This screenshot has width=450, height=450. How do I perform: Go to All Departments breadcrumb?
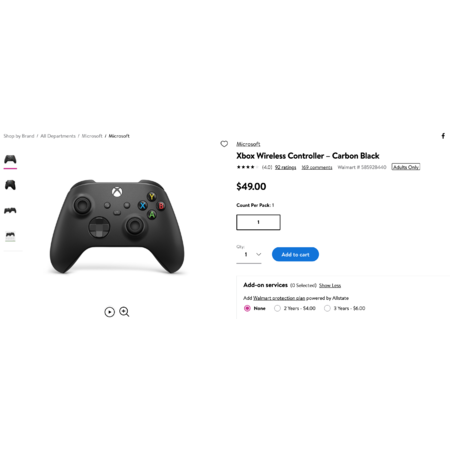coord(58,136)
